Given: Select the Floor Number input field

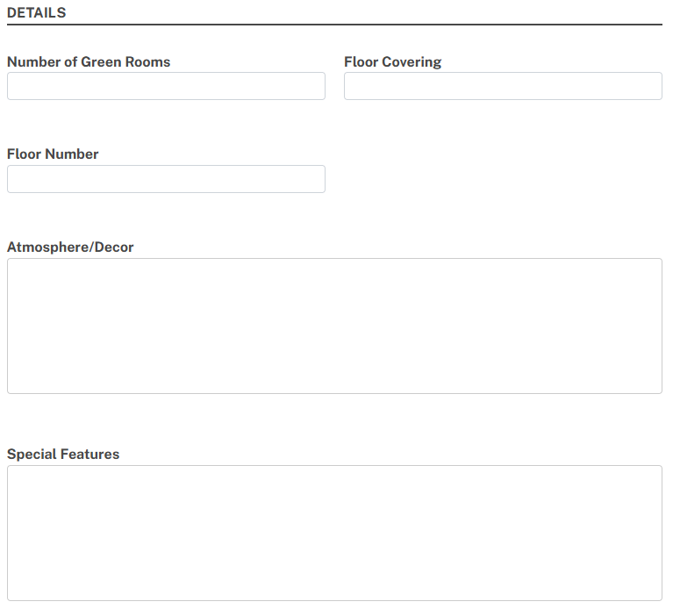Looking at the screenshot, I should (166, 179).
